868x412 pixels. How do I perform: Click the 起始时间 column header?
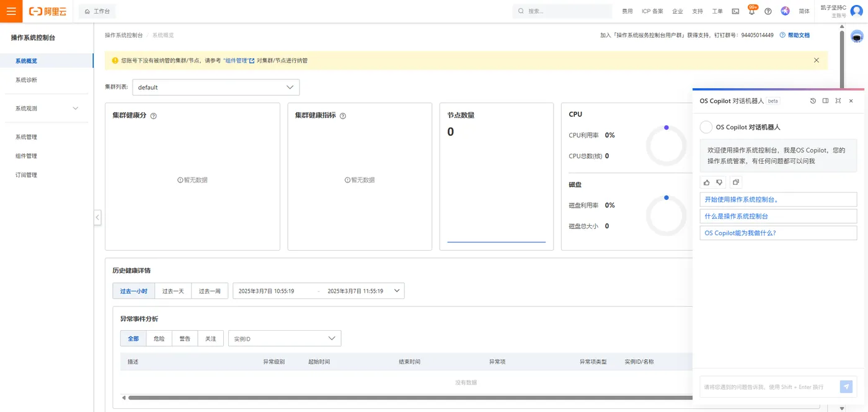(319, 362)
